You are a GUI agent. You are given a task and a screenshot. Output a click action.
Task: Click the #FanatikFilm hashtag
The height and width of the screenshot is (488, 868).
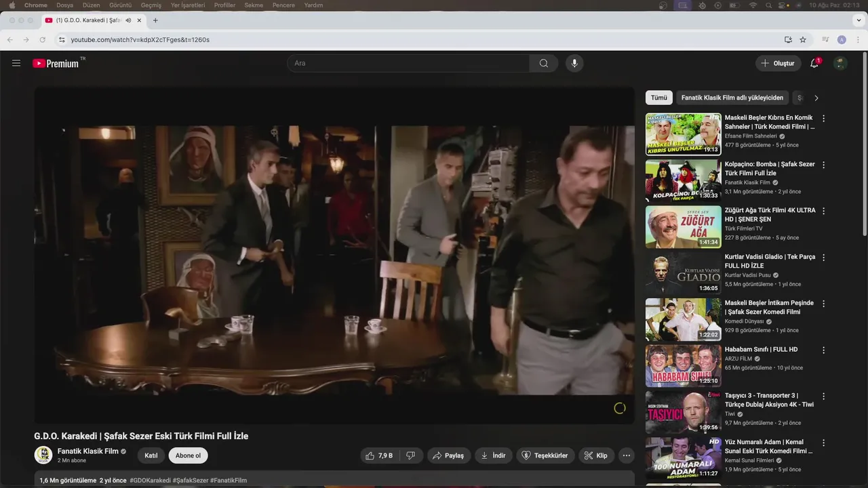click(229, 481)
